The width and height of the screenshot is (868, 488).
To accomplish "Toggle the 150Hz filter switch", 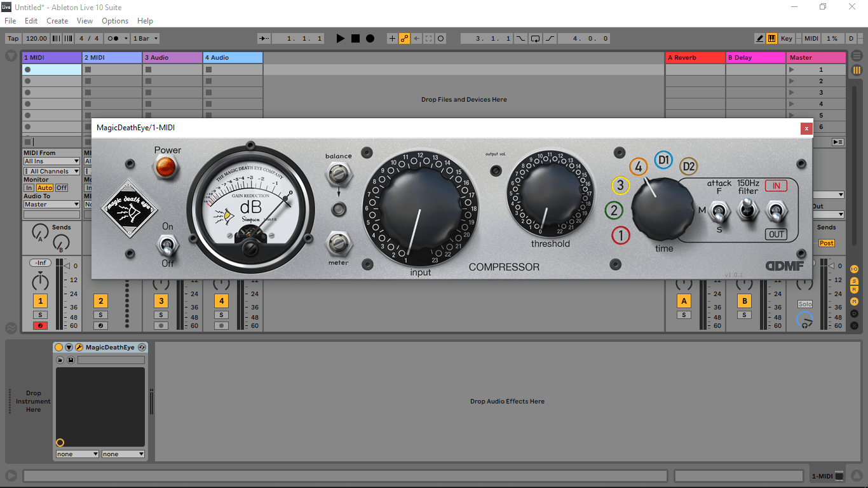I will click(x=748, y=209).
